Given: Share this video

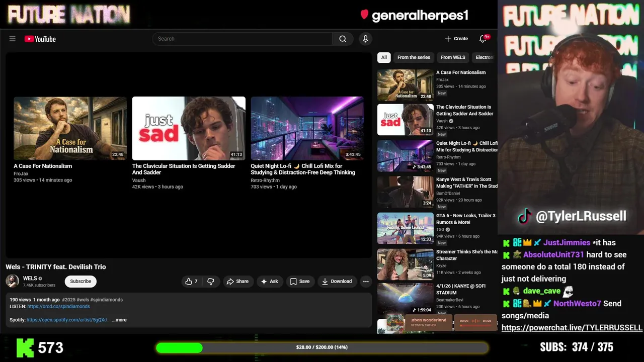Looking at the screenshot, I should coord(237,281).
